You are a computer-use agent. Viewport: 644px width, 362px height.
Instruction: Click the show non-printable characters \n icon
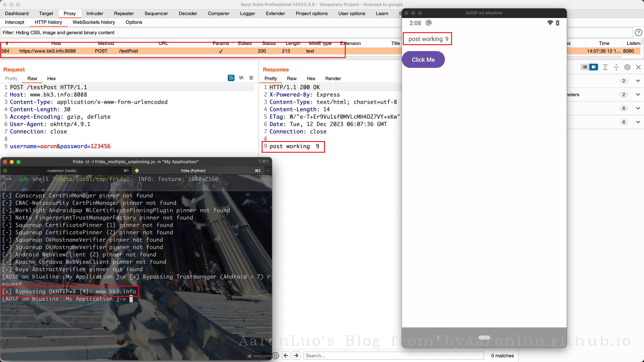click(x=241, y=78)
